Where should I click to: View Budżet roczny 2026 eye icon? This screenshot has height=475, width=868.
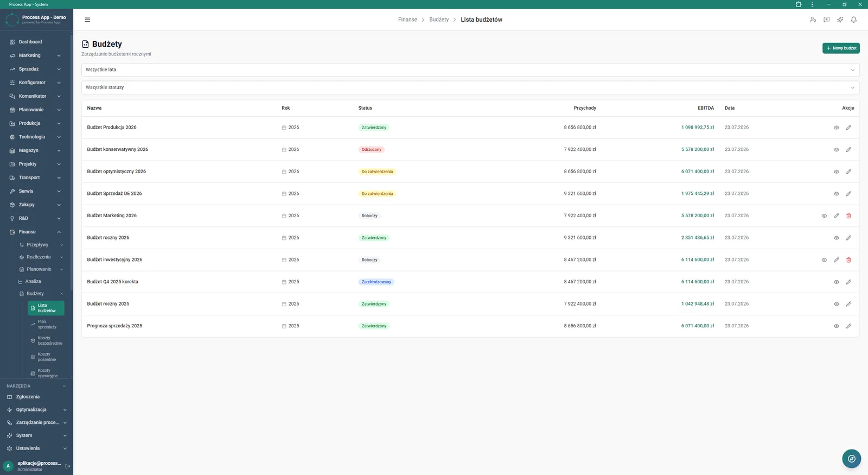[837, 238]
